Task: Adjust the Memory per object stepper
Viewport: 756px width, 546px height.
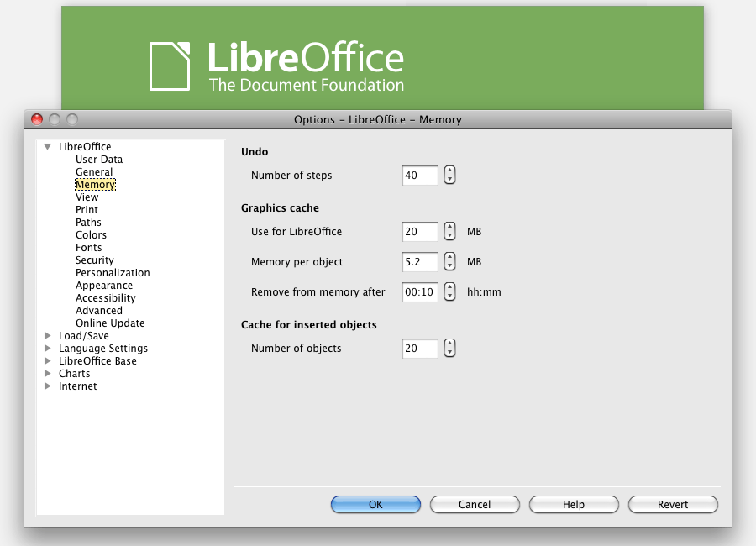Action: point(449,261)
